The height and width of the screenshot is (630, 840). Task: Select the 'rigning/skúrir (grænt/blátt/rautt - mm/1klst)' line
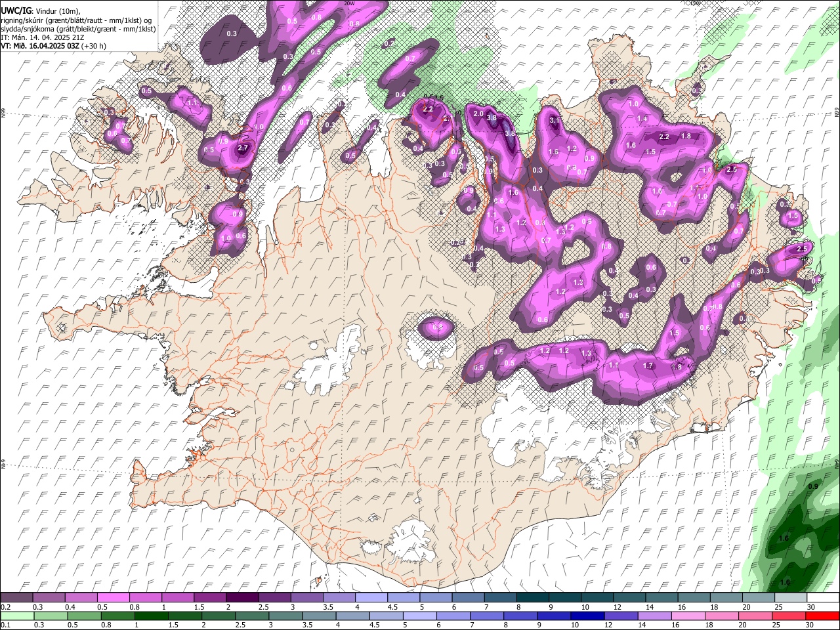(x=71, y=21)
